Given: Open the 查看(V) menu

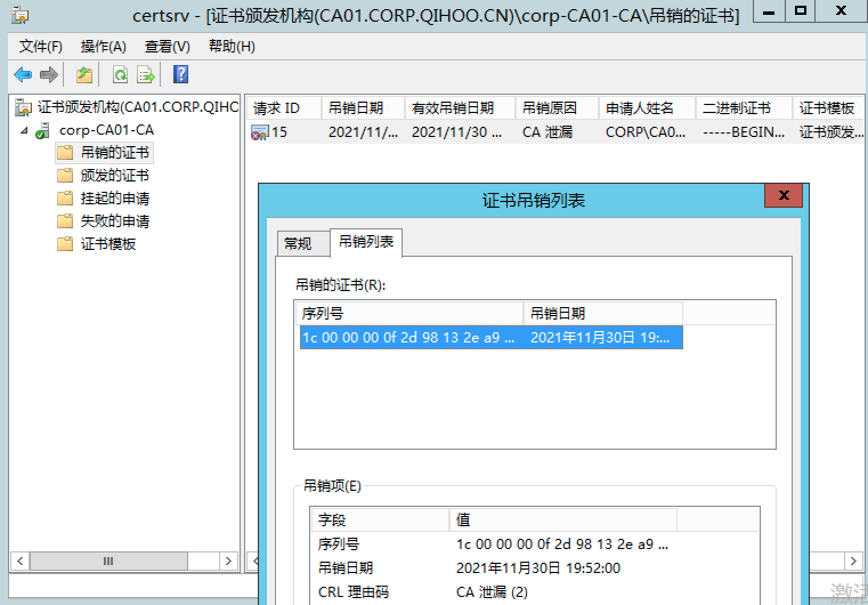Looking at the screenshot, I should [x=167, y=46].
